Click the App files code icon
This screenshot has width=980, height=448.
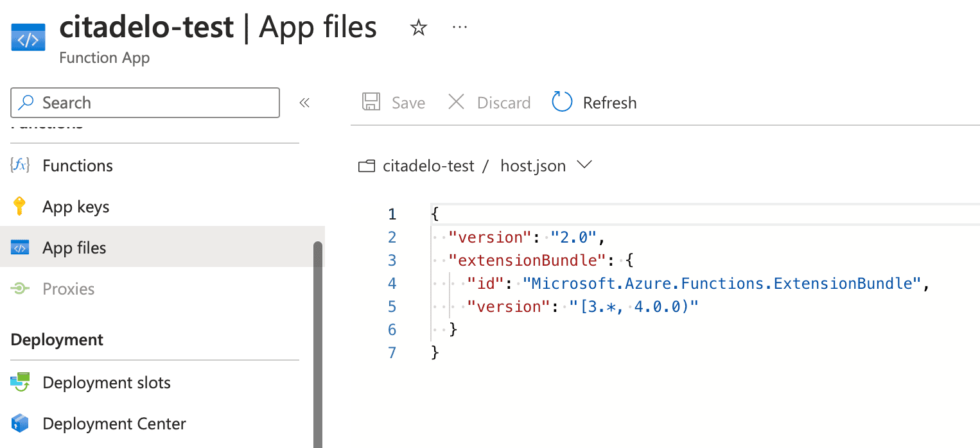[20, 248]
